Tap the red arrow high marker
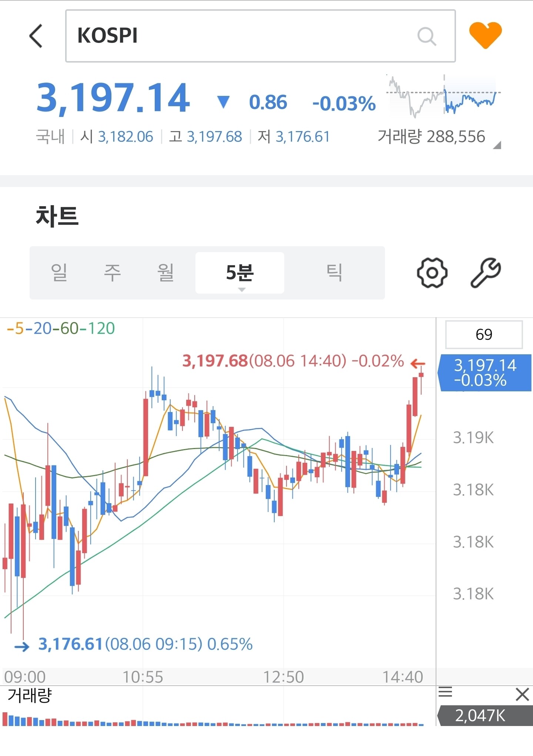This screenshot has width=533, height=756. coord(418,364)
